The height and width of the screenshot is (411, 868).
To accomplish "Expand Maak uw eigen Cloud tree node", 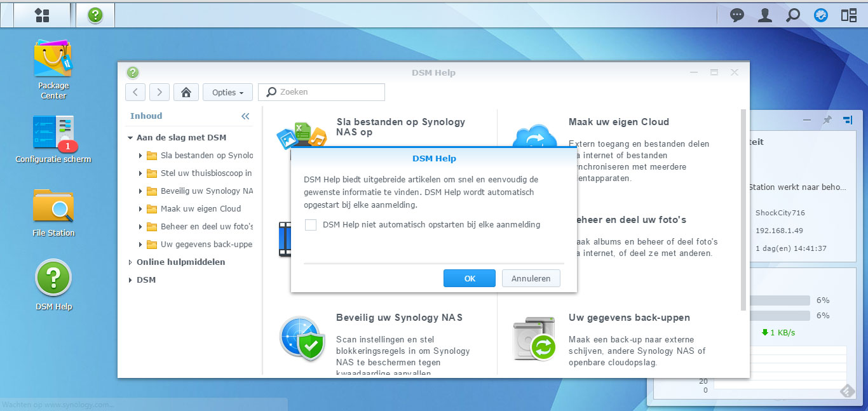I will (x=140, y=209).
